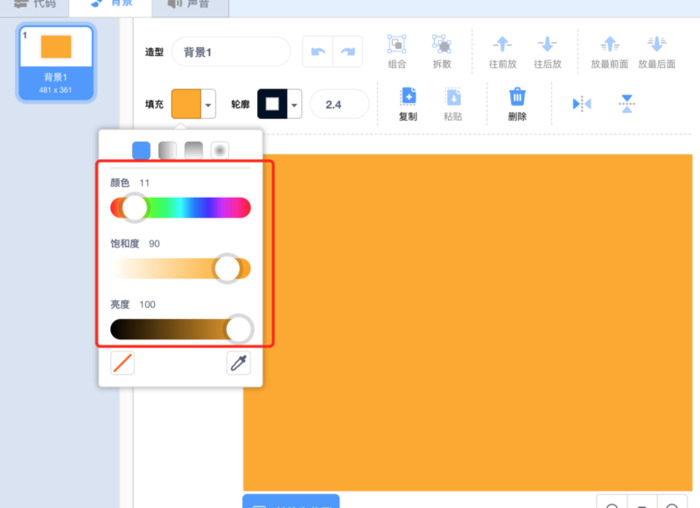
Task: Click the flip vertical icon
Action: pyautogui.click(x=626, y=103)
